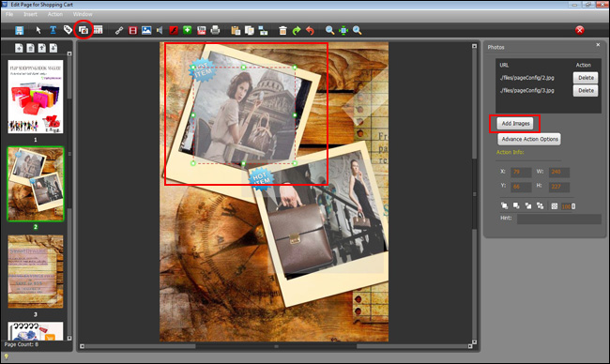Image resolution: width=610 pixels, height=364 pixels.
Task: Click the second layer order icon
Action: (516, 205)
